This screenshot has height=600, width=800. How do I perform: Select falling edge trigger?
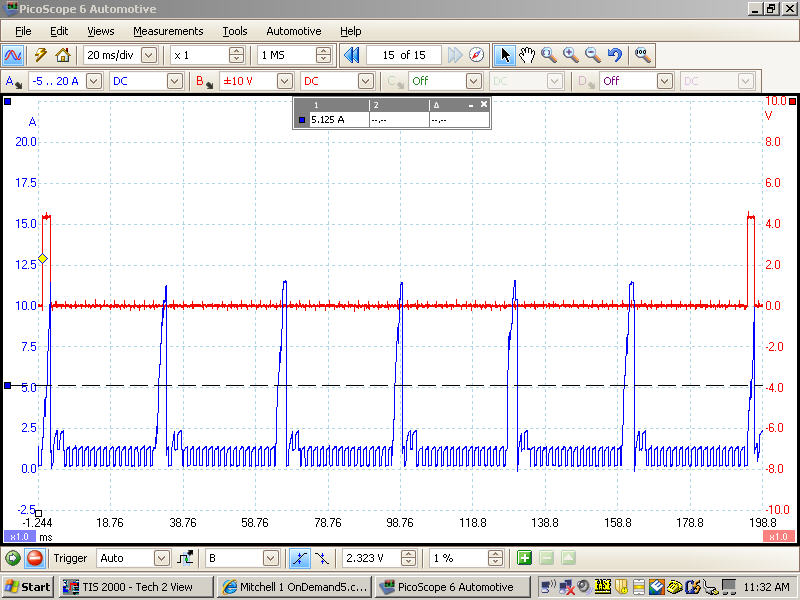pos(322,558)
